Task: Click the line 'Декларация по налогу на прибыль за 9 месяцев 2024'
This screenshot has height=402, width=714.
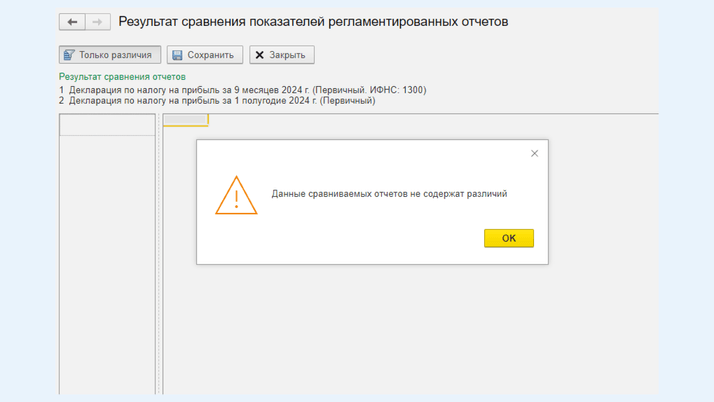Action: 242,90
